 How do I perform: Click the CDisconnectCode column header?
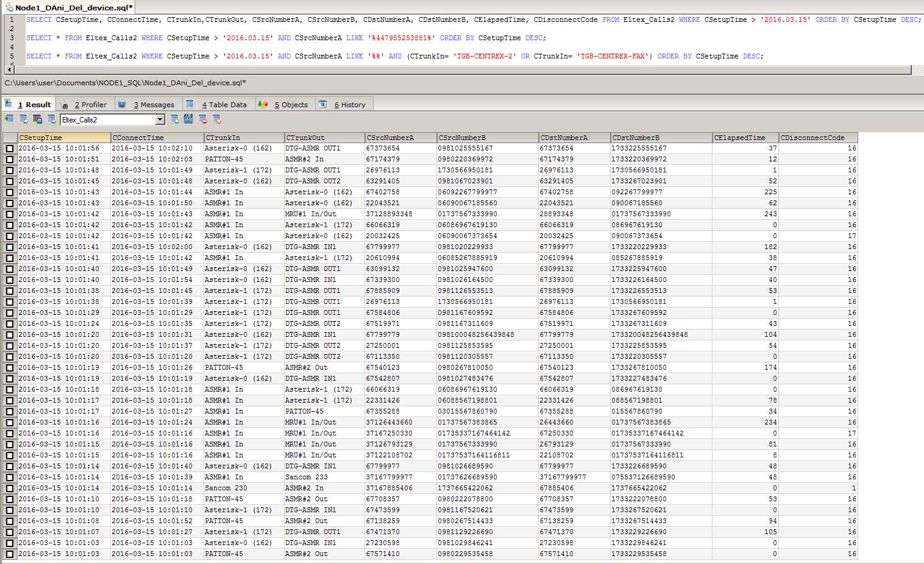click(x=818, y=138)
